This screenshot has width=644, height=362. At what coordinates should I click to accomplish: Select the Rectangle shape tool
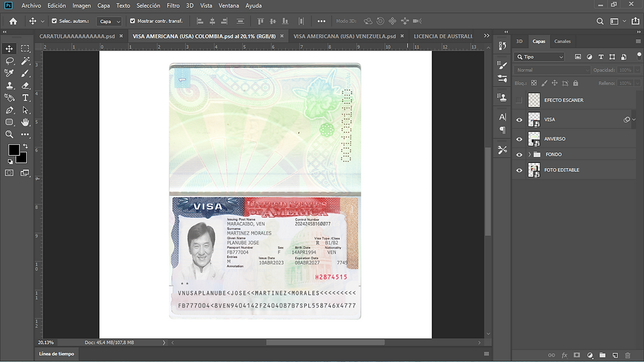[9, 122]
